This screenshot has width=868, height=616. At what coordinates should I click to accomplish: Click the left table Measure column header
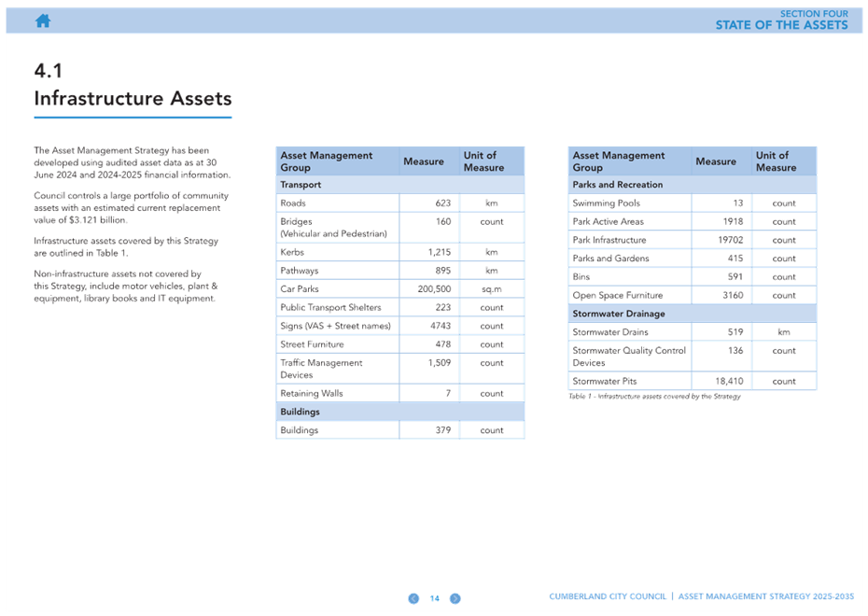click(424, 161)
